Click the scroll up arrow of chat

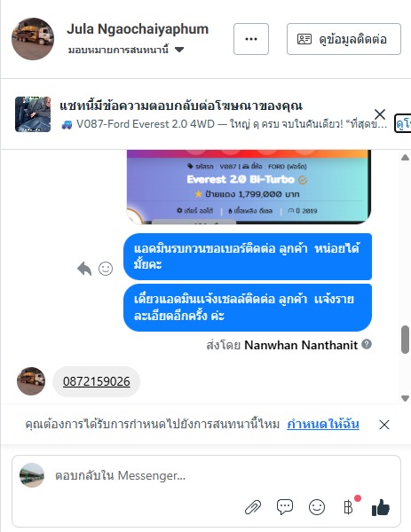pyautogui.click(x=405, y=158)
